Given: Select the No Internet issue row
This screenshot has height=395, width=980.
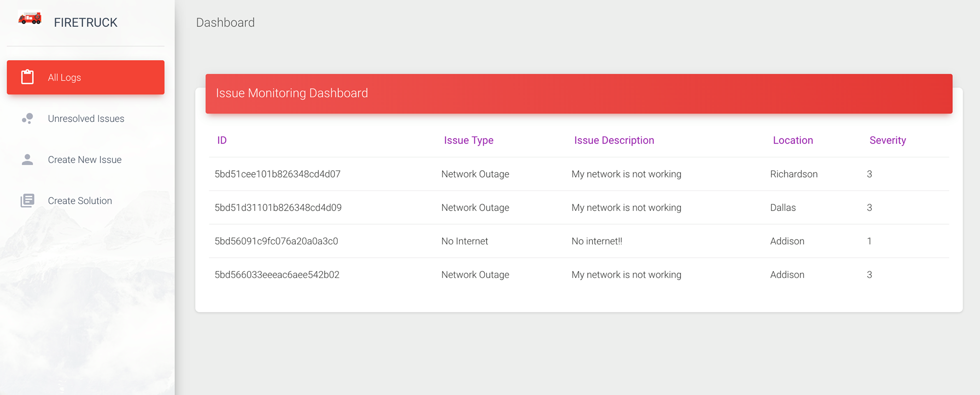Looking at the screenshot, I should [x=465, y=241].
